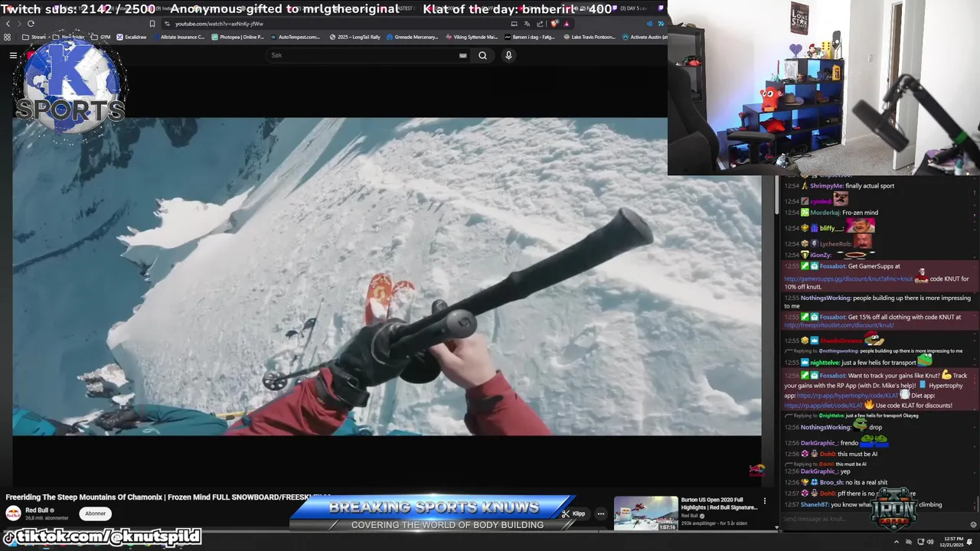Click the nighttelve username in chat

825,363
